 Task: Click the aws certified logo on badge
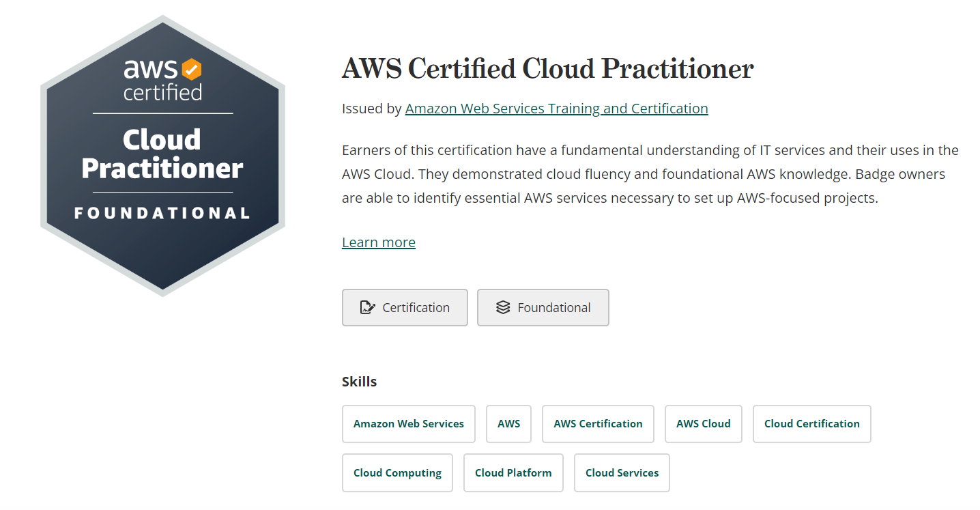(162, 79)
